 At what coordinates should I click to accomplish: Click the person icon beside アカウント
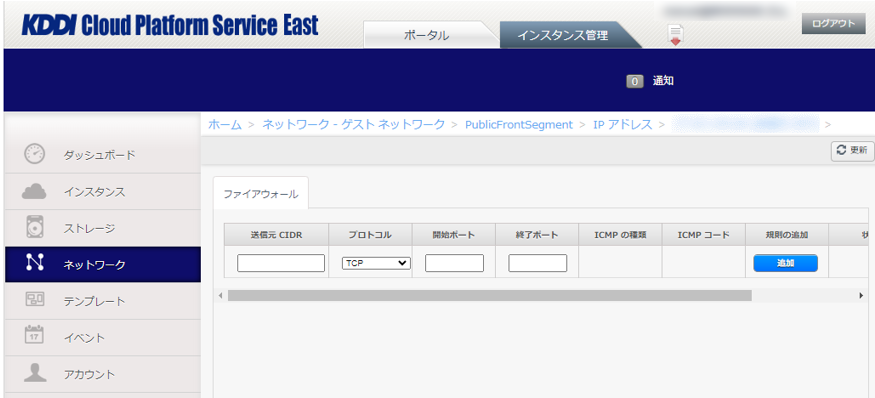(35, 372)
